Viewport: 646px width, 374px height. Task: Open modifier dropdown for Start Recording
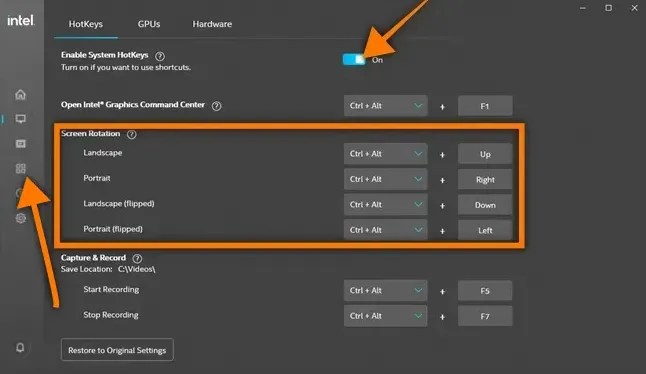point(386,291)
